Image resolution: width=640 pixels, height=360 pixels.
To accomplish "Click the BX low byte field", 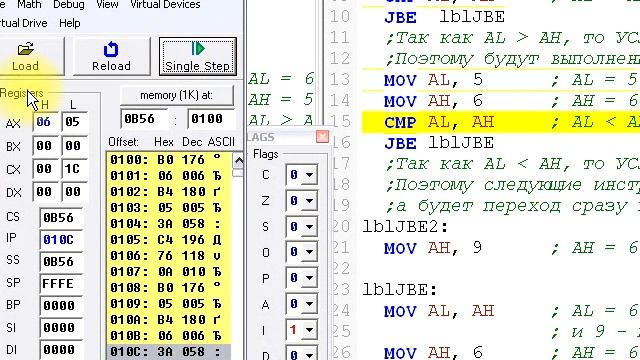I will tap(74, 146).
